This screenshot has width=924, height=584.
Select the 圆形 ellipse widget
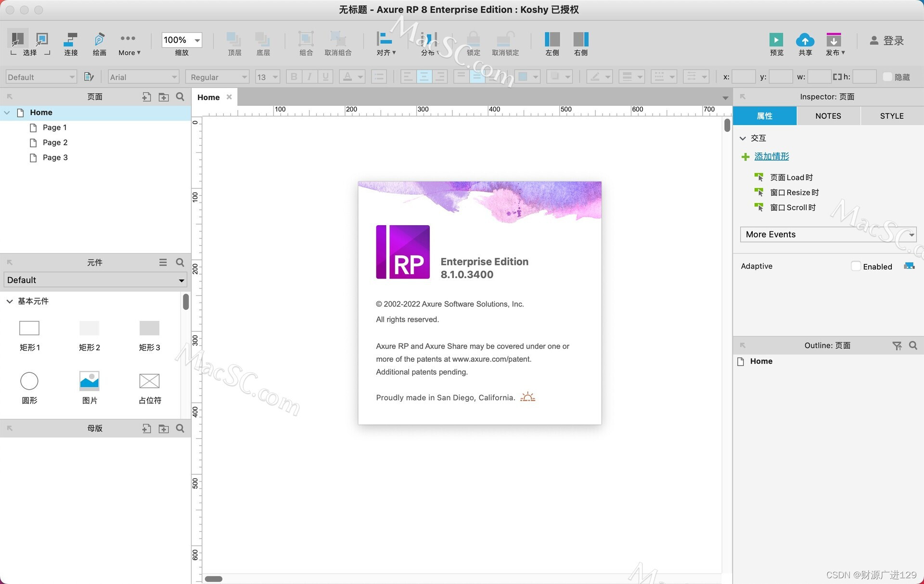point(29,388)
